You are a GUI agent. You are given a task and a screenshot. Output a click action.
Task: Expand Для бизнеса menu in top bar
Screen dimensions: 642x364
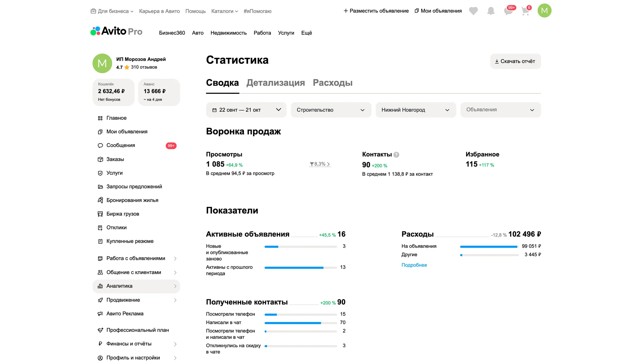112,11
